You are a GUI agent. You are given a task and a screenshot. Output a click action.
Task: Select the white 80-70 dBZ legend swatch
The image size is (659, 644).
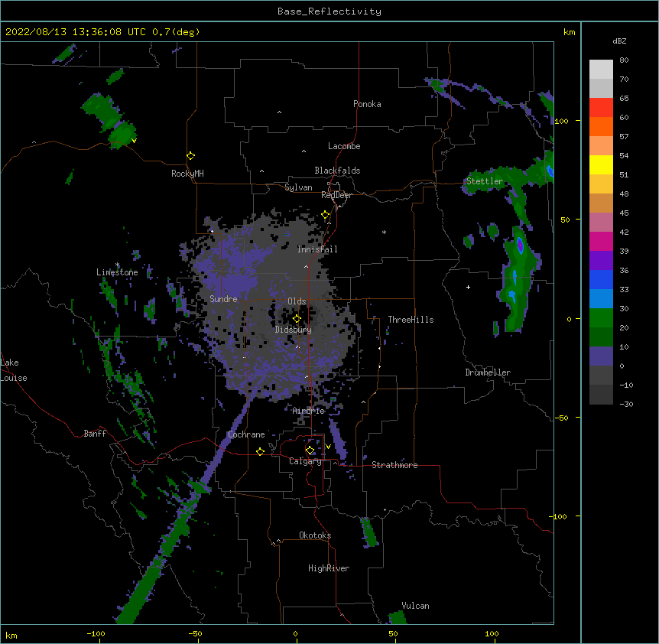tap(601, 70)
